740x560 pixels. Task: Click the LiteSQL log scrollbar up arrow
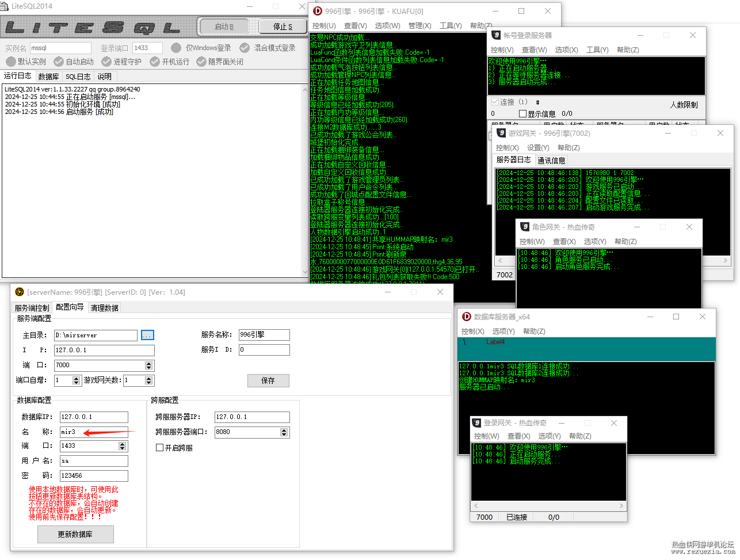pos(305,89)
